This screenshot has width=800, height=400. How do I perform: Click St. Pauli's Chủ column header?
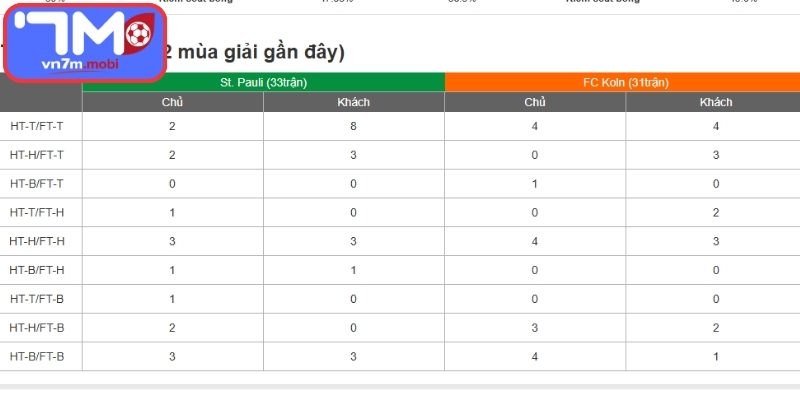[x=172, y=102]
